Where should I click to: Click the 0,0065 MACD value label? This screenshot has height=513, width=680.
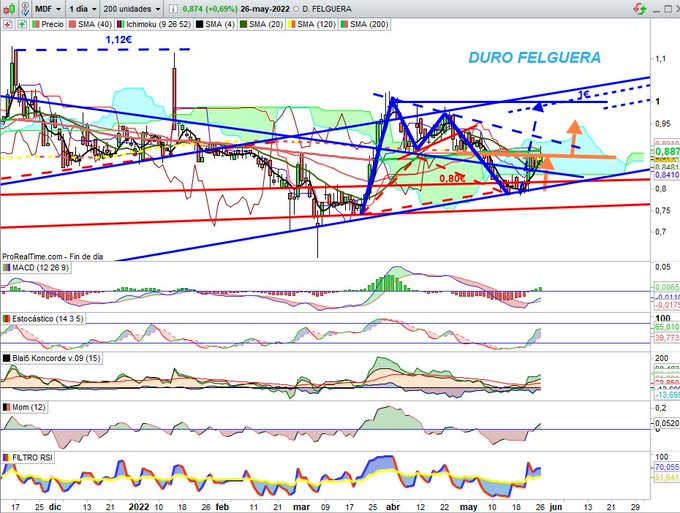tap(667, 287)
